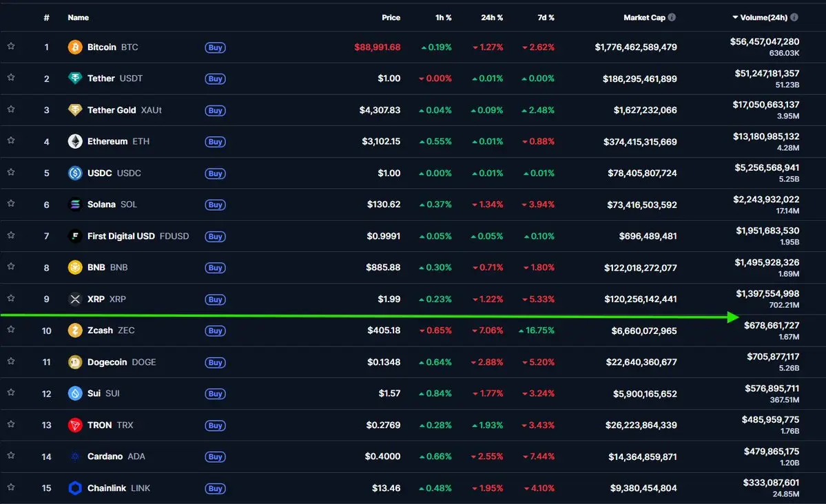The width and height of the screenshot is (826, 504).
Task: Click the Bitcoin coin logo icon
Action: point(75,47)
